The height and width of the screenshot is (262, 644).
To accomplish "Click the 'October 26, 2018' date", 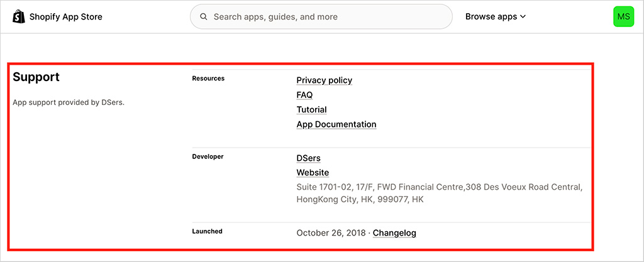I will point(331,233).
